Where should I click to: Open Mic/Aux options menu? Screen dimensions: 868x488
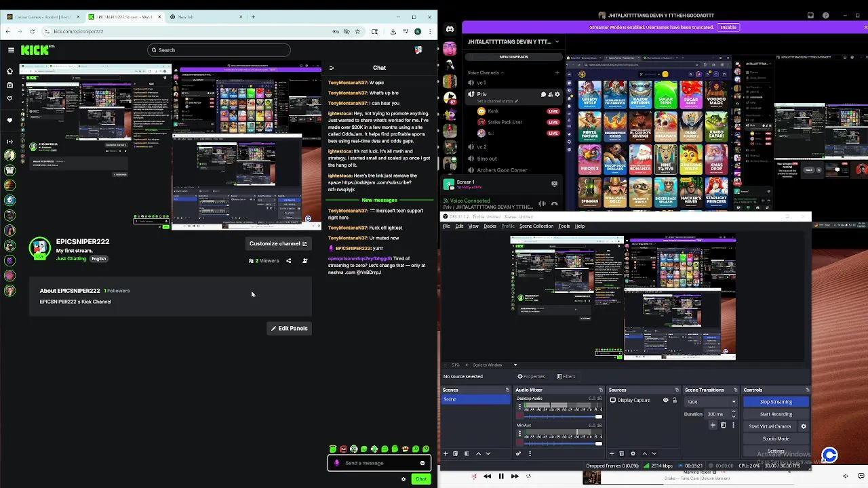[519, 433]
